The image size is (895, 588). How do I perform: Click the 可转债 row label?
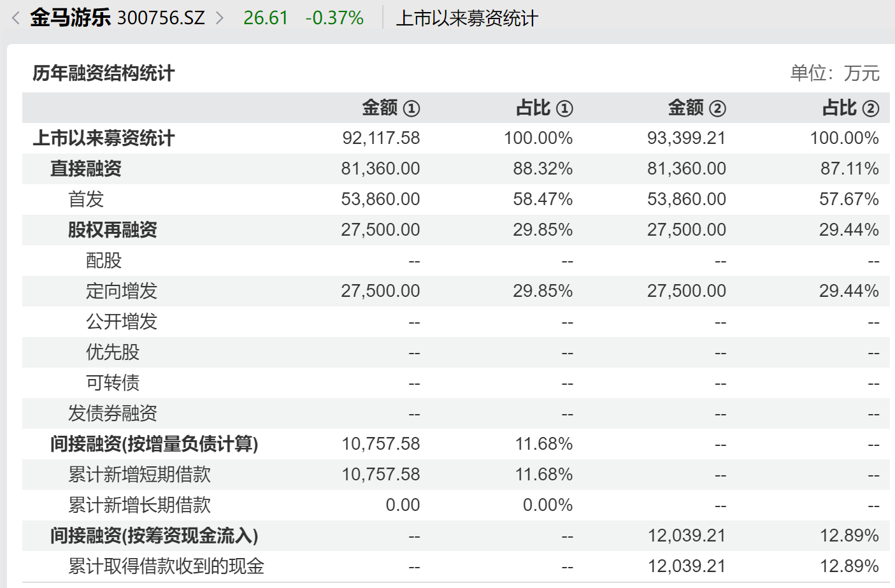pyautogui.click(x=113, y=383)
